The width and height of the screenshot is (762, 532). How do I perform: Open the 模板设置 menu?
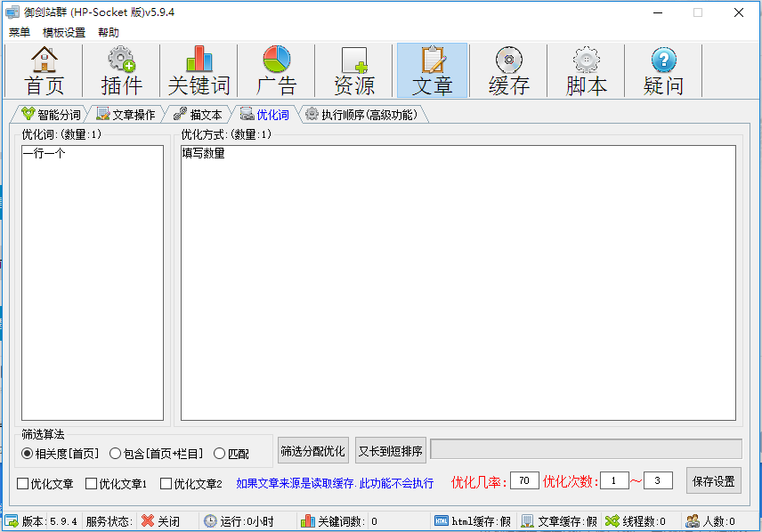coord(64,33)
